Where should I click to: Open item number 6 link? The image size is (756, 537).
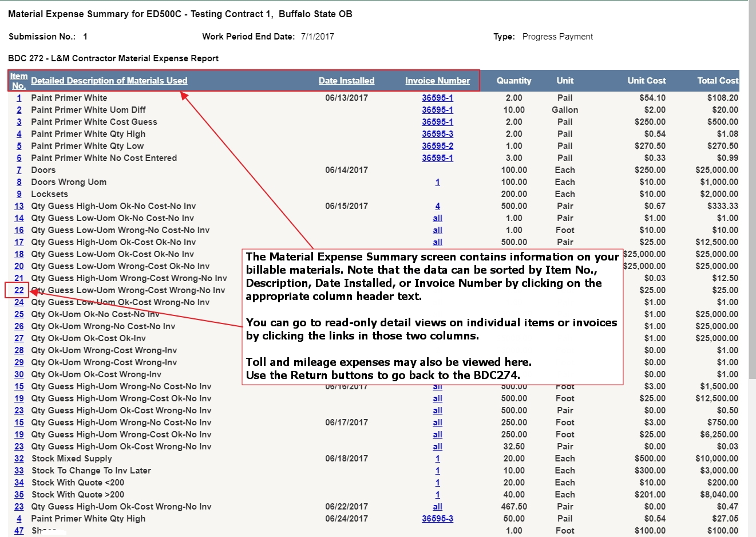point(19,158)
